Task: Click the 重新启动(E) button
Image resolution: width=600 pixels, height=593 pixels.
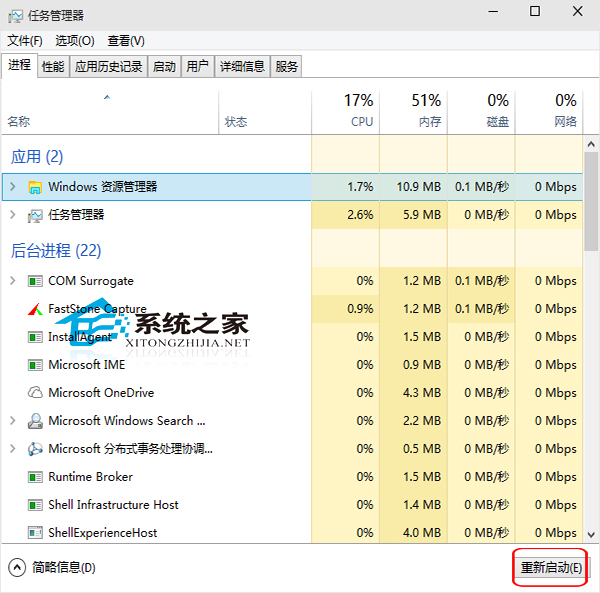Action: (x=551, y=567)
